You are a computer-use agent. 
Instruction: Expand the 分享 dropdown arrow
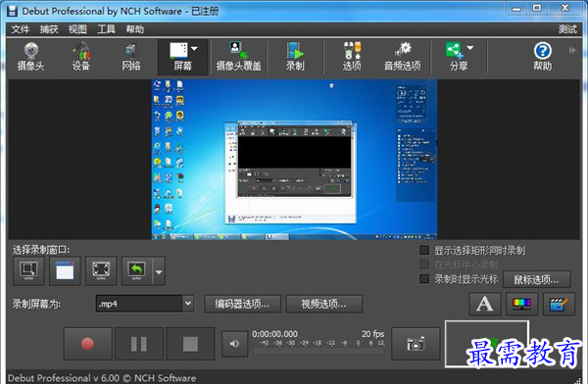point(469,48)
